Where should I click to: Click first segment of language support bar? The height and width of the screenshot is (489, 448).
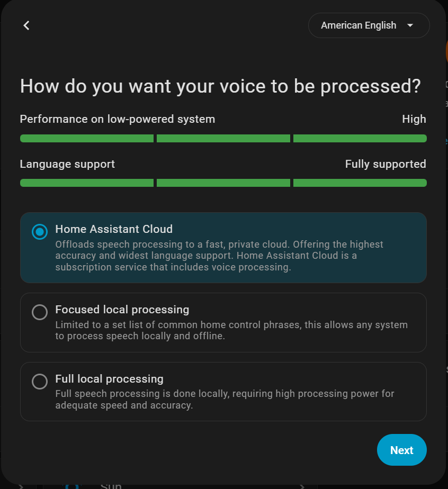coord(87,183)
